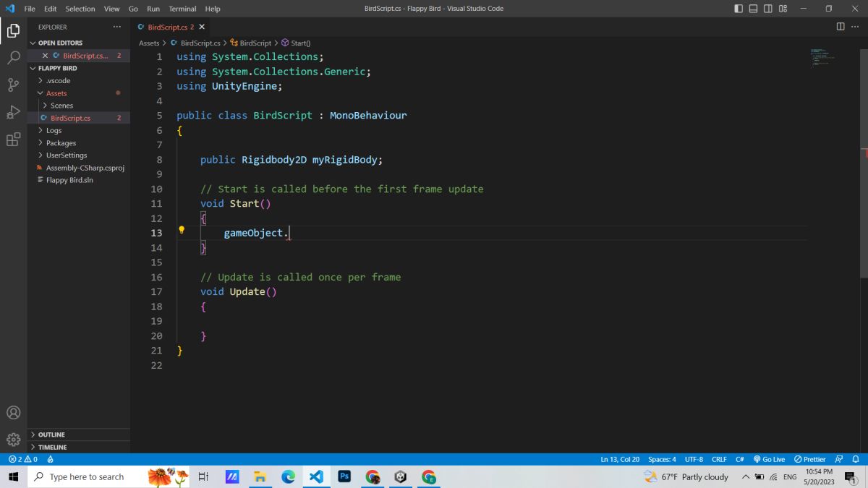
Task: Click the lightbulb code action on line 13
Action: 182,231
